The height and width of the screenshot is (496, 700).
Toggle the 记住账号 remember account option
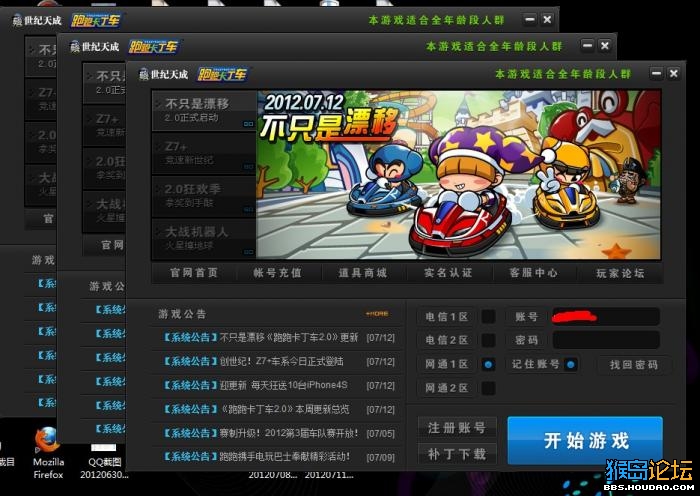571,364
